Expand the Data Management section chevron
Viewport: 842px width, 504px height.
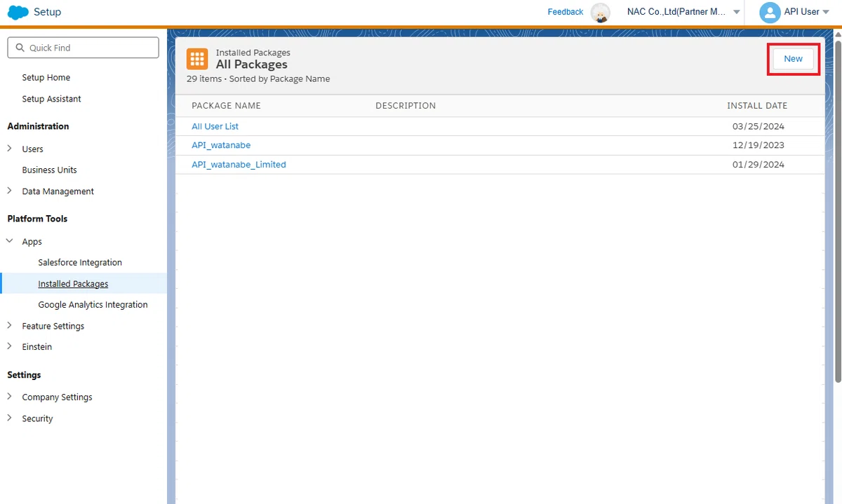coord(10,191)
